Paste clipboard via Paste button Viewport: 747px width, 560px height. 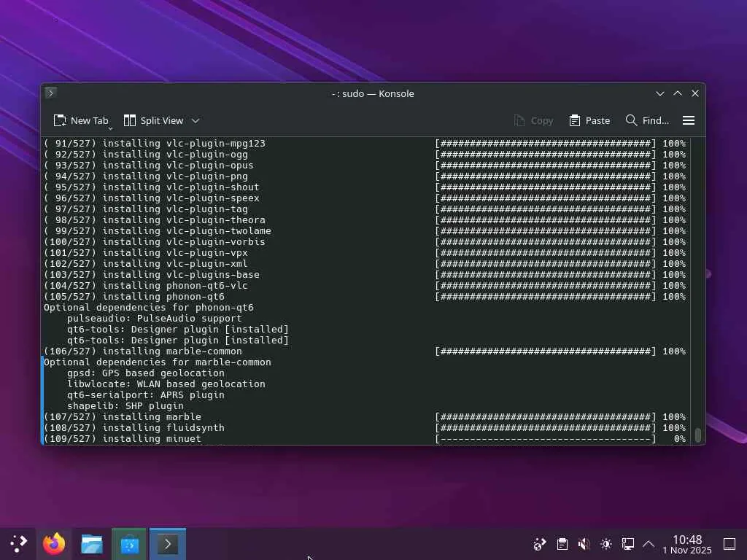[589, 120]
